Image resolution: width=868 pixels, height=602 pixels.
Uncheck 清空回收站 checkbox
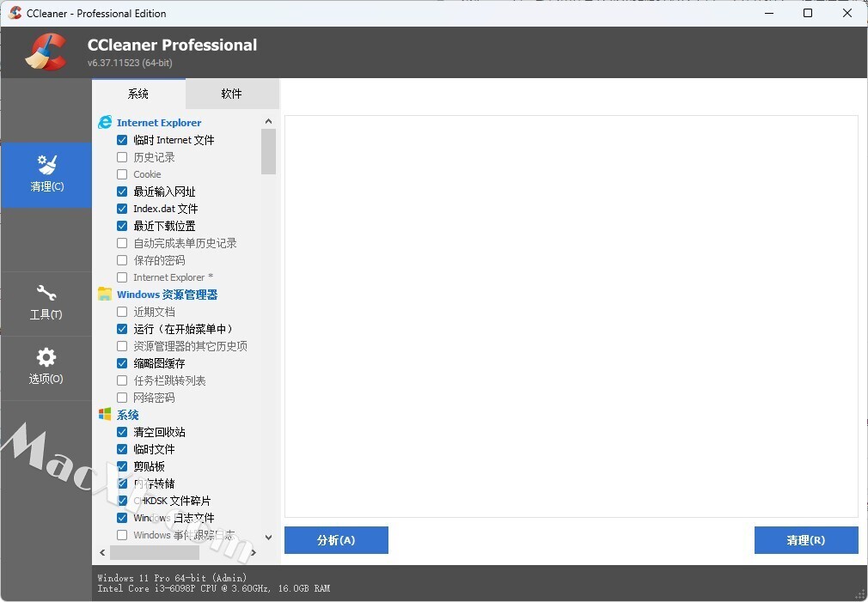(x=122, y=432)
